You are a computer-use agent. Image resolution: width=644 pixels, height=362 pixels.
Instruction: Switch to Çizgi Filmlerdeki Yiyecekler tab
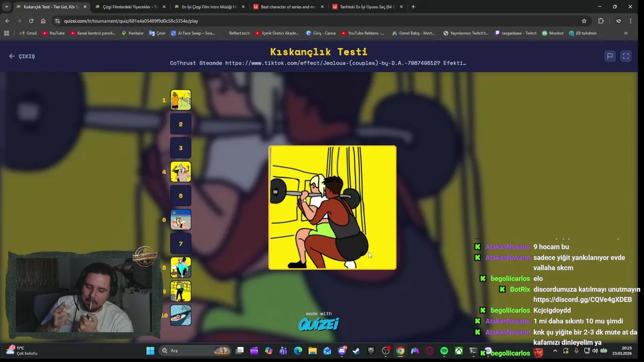pos(130,7)
